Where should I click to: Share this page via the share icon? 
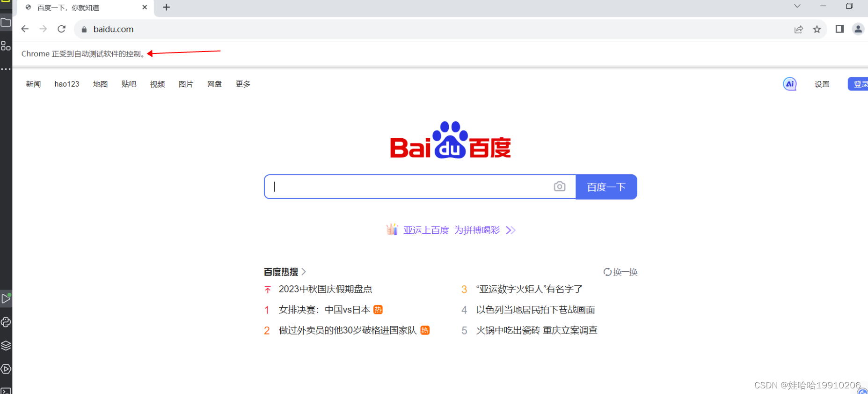799,30
